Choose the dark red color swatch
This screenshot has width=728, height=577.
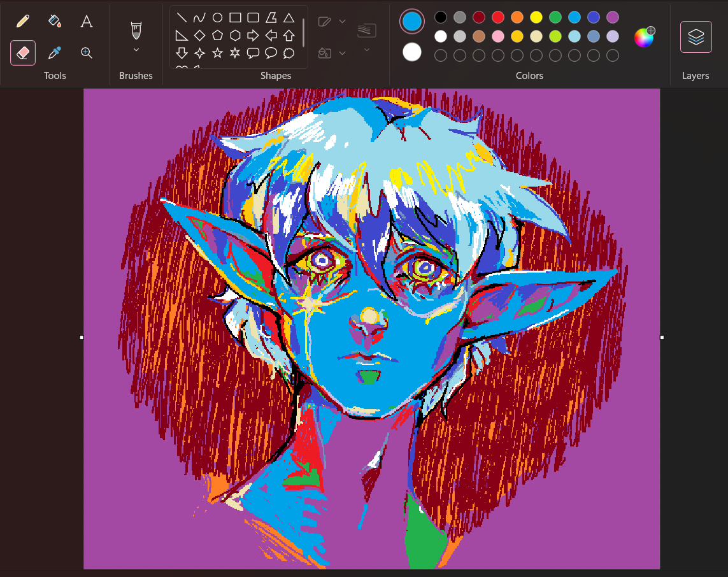(x=479, y=17)
